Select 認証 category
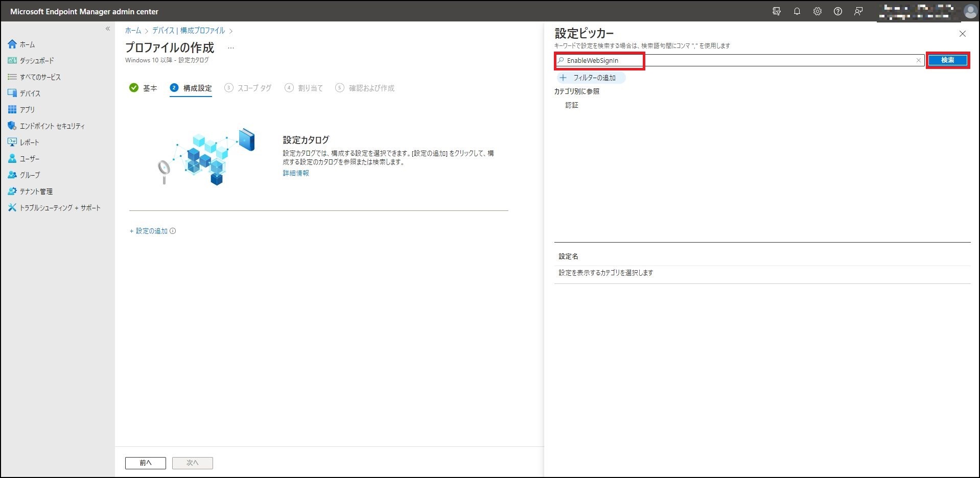The height and width of the screenshot is (478, 980). click(572, 105)
